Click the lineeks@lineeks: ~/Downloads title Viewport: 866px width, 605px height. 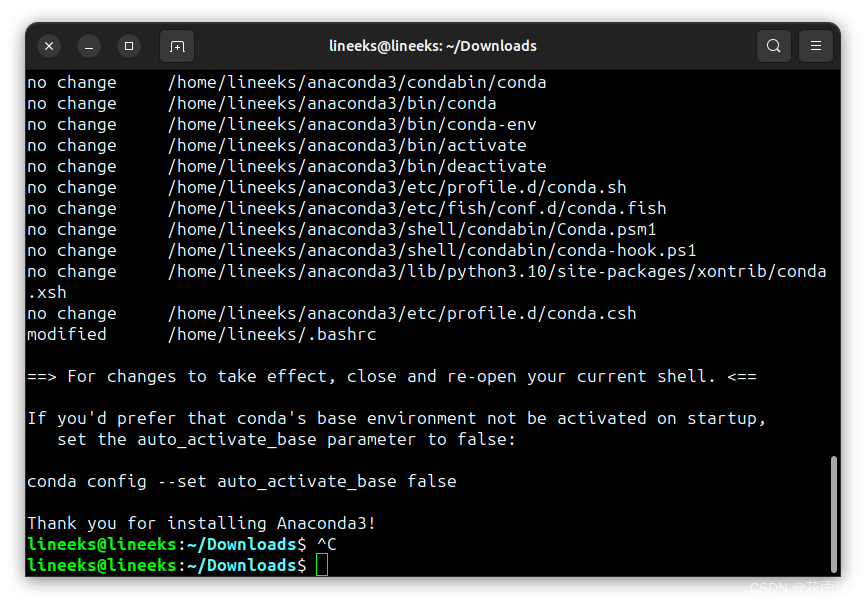coord(433,46)
